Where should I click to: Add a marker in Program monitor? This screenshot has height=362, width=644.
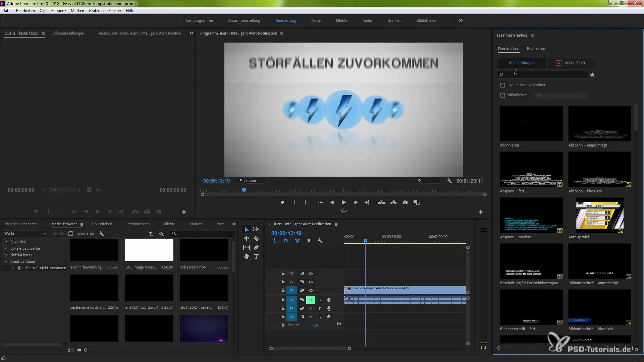282,202
